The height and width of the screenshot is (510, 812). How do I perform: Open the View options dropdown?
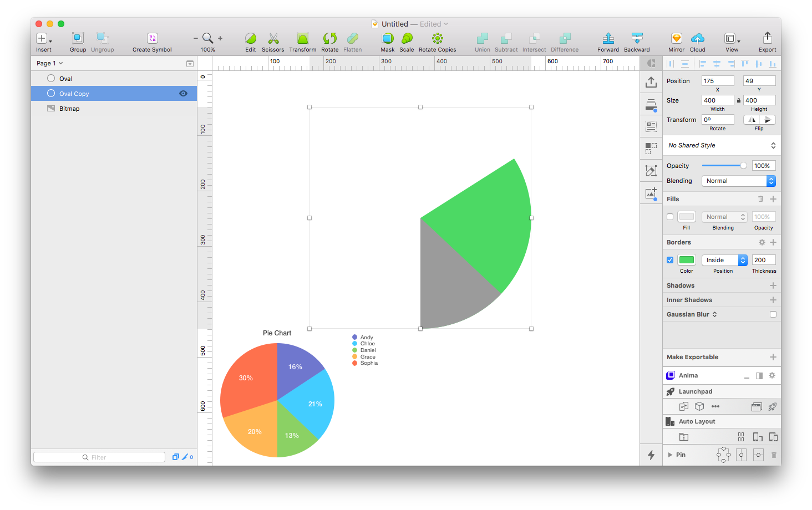pyautogui.click(x=732, y=38)
